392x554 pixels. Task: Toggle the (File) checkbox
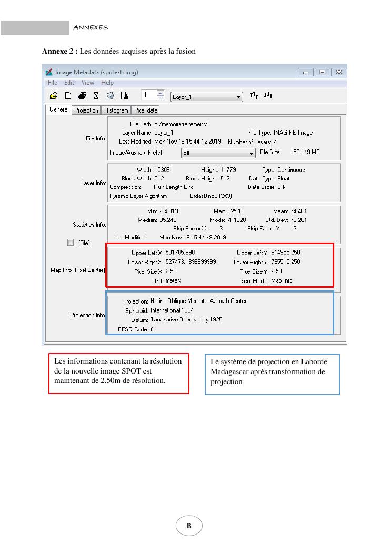point(71,243)
